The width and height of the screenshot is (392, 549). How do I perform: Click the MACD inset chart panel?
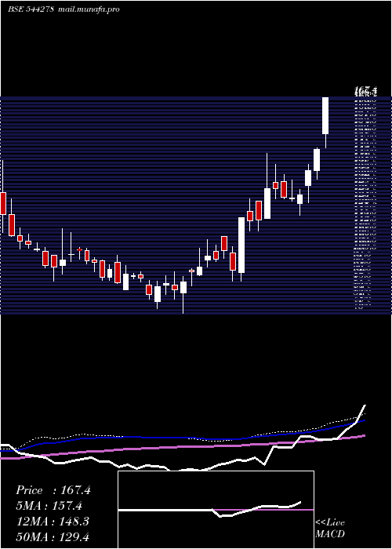pyautogui.click(x=216, y=510)
